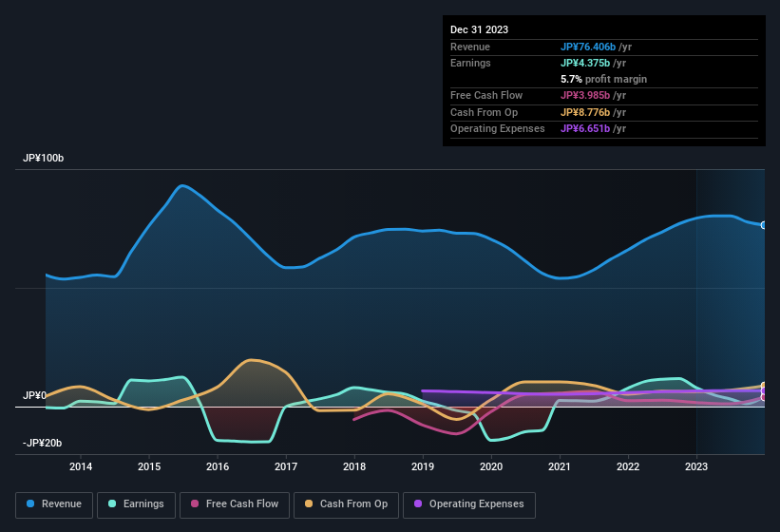Click the JP¥100b y-axis label
The width and height of the screenshot is (780, 532).
(44, 158)
